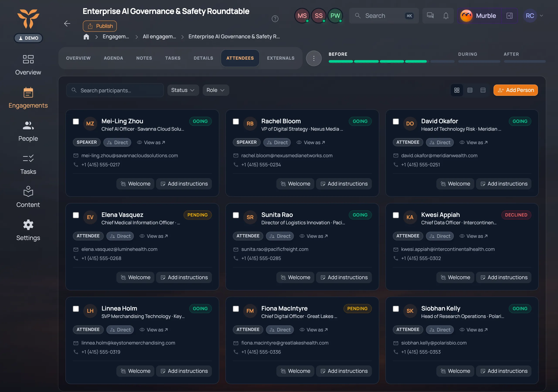Open the Engagem... breadcrumb
Viewport: 558px width, 392px height.
[x=116, y=37]
